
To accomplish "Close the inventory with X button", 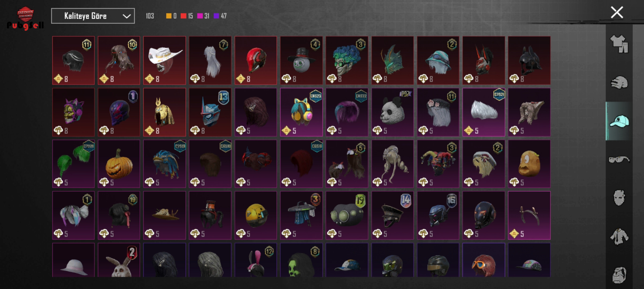I will pos(617,13).
